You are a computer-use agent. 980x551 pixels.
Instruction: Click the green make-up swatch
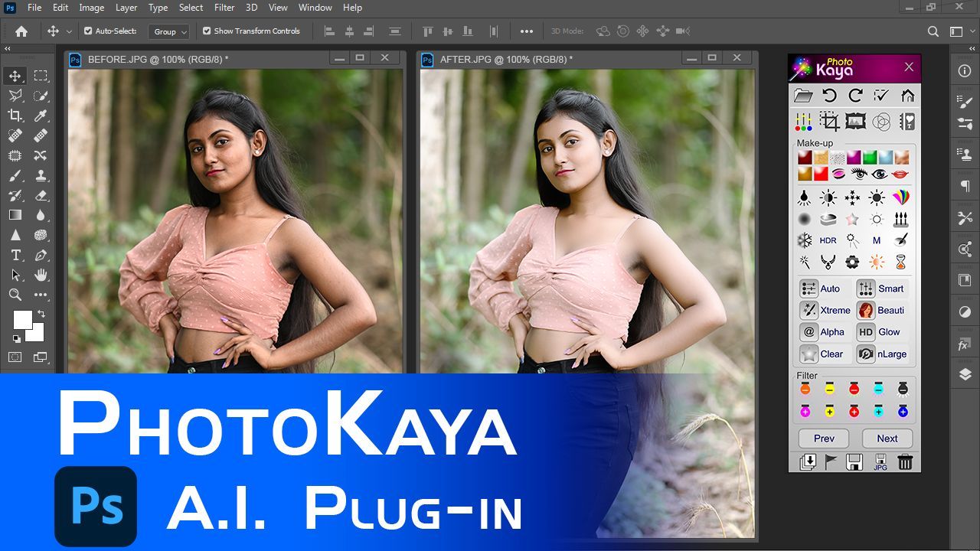(x=870, y=157)
